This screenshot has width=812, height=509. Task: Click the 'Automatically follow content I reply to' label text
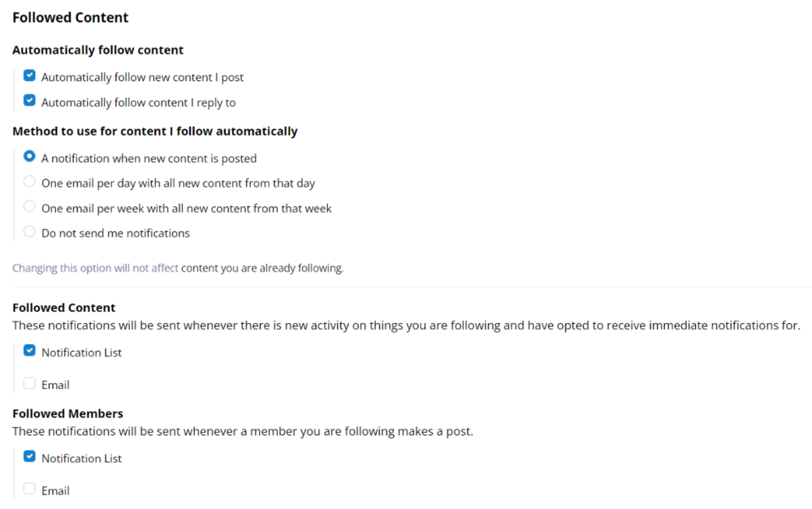[x=138, y=102]
